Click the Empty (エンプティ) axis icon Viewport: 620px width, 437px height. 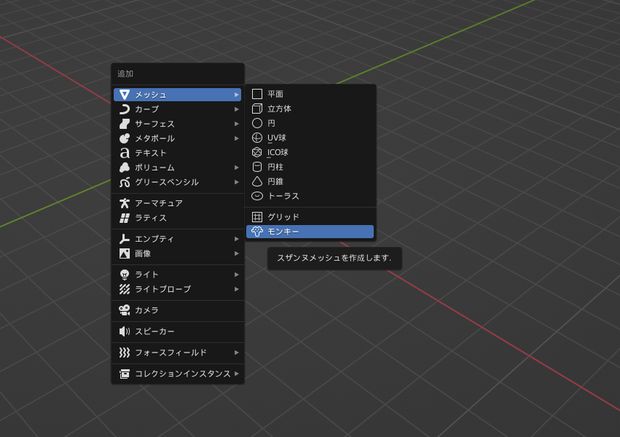point(125,239)
